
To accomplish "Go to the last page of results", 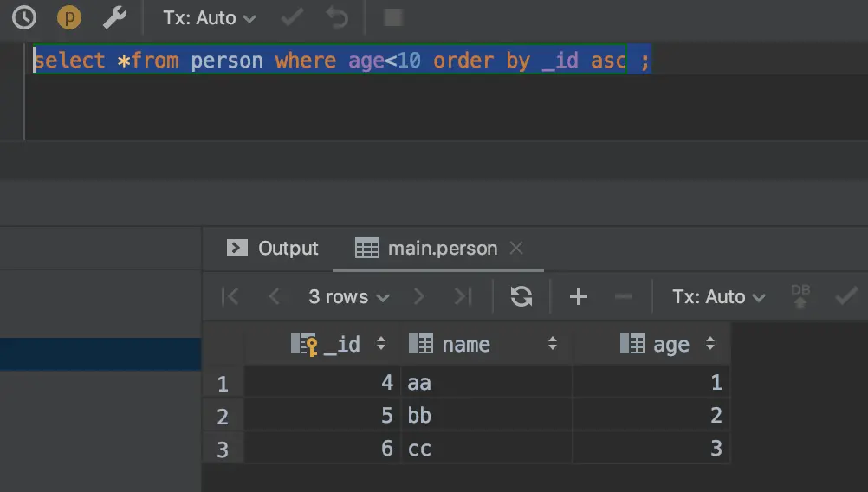I will (x=463, y=296).
